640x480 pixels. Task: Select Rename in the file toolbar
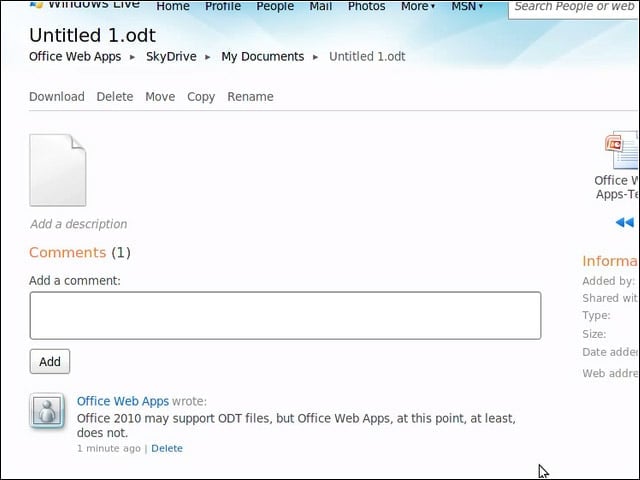tap(250, 97)
